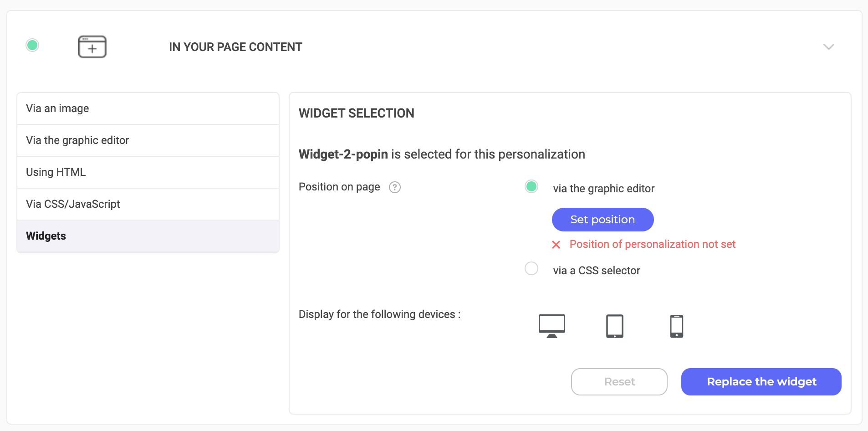Select the Widgets tab
The height and width of the screenshot is (431, 868).
point(148,236)
